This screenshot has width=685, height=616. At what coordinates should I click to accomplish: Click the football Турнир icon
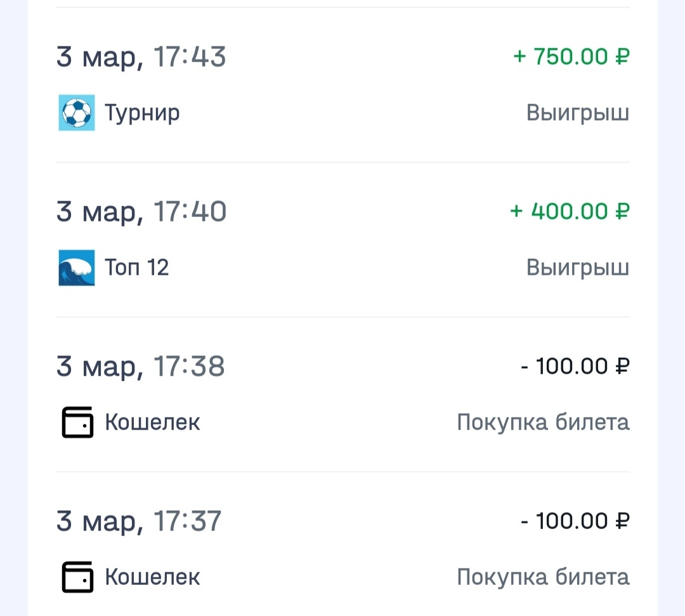point(76,112)
